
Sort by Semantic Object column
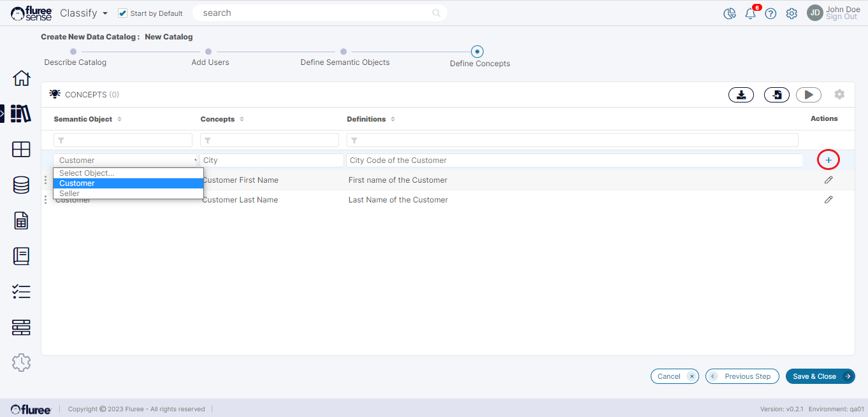pyautogui.click(x=119, y=119)
